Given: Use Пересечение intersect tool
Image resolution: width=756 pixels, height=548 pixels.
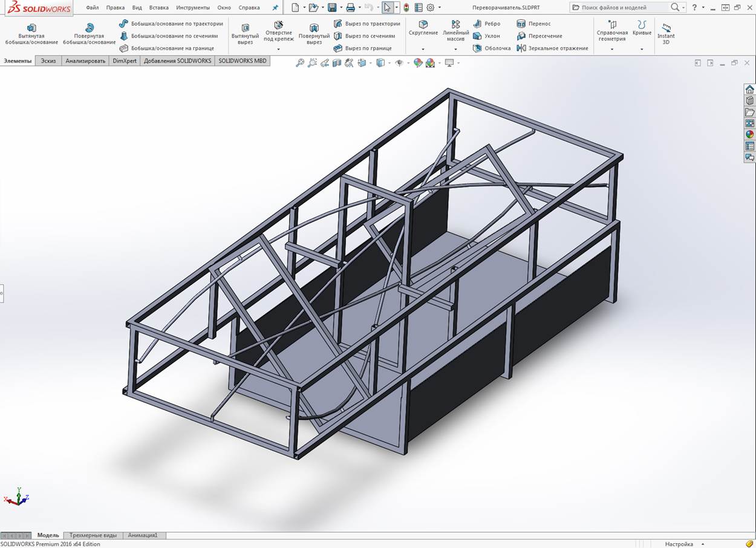Looking at the screenshot, I should 539,36.
